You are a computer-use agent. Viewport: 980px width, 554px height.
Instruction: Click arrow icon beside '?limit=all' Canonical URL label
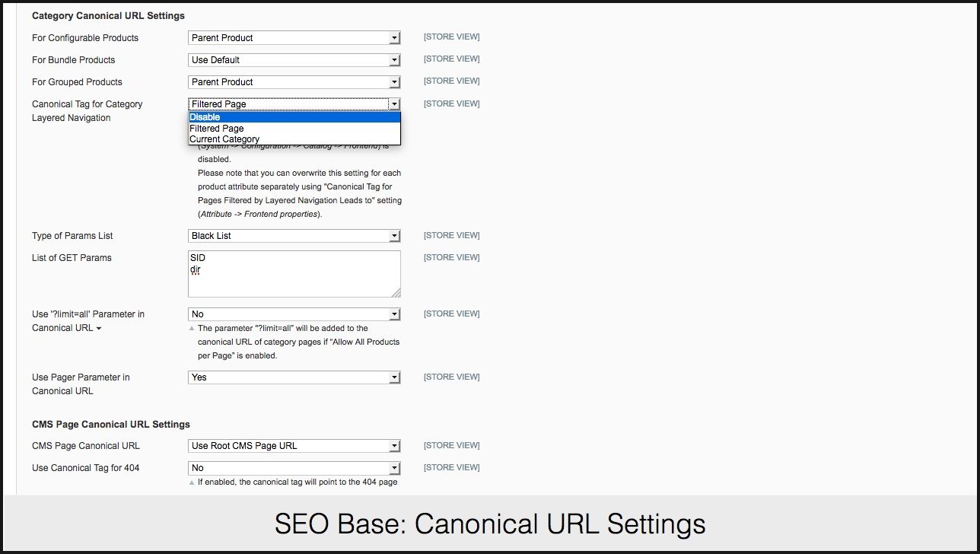tap(99, 329)
